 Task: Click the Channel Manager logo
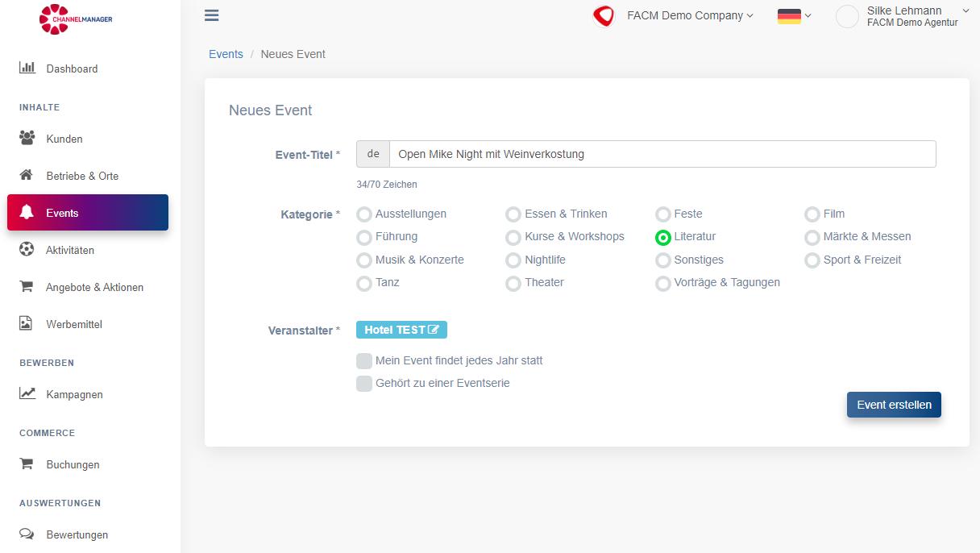76,19
